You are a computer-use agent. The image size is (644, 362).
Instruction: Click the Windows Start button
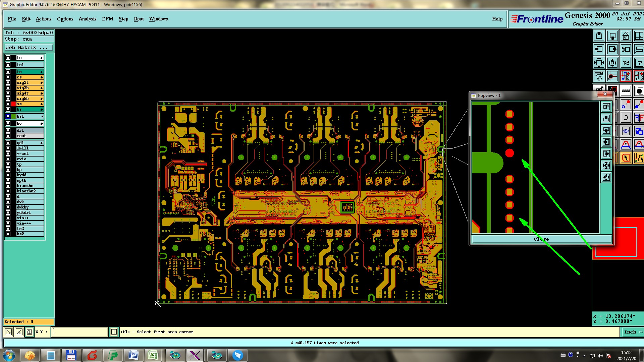click(9, 355)
